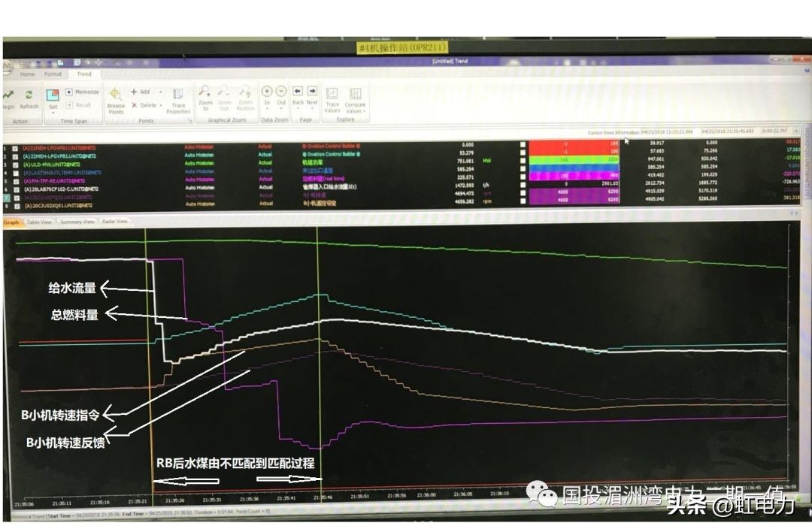Go to Next page with right arrow

click(312, 91)
